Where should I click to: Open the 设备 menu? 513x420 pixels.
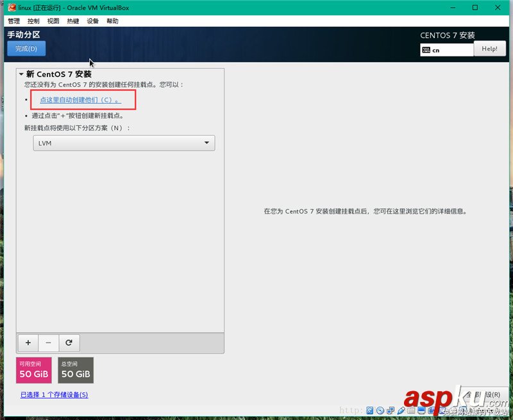click(x=92, y=21)
